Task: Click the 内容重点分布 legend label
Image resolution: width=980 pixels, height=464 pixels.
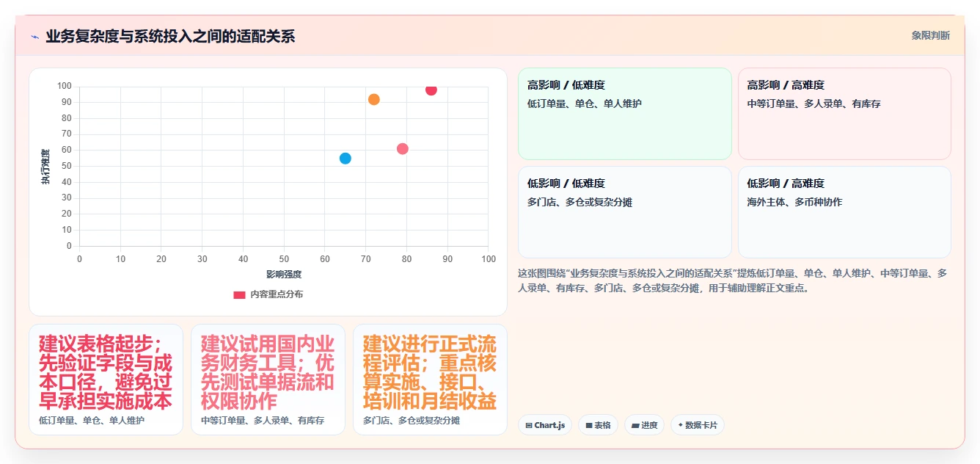Action: [x=277, y=294]
